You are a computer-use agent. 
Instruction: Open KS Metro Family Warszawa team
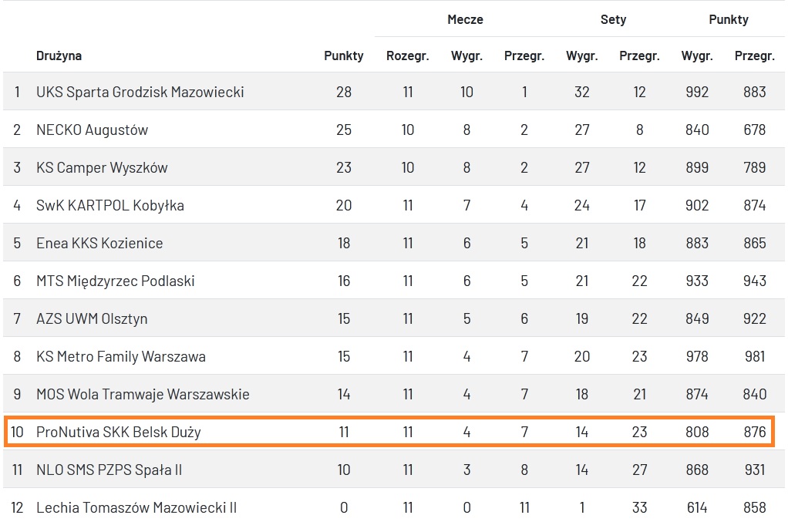tap(121, 356)
